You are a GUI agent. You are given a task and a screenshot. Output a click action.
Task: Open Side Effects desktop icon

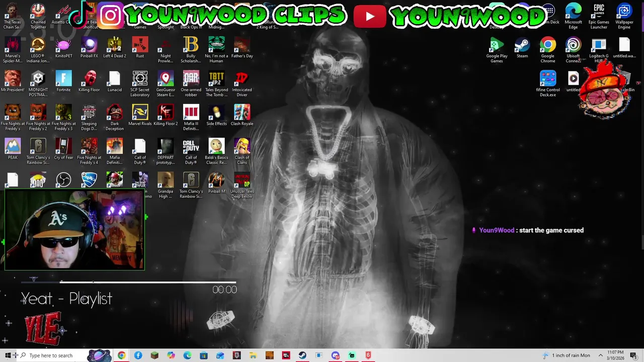216,116
